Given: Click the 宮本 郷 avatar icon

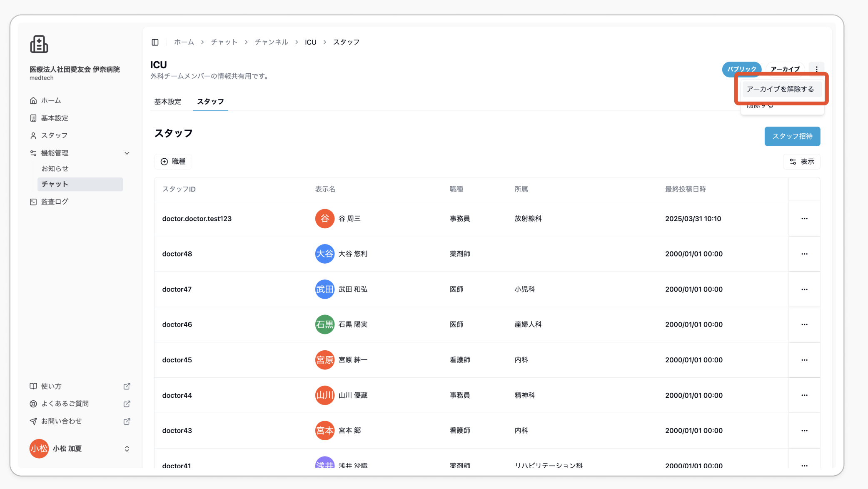Looking at the screenshot, I should 324,431.
